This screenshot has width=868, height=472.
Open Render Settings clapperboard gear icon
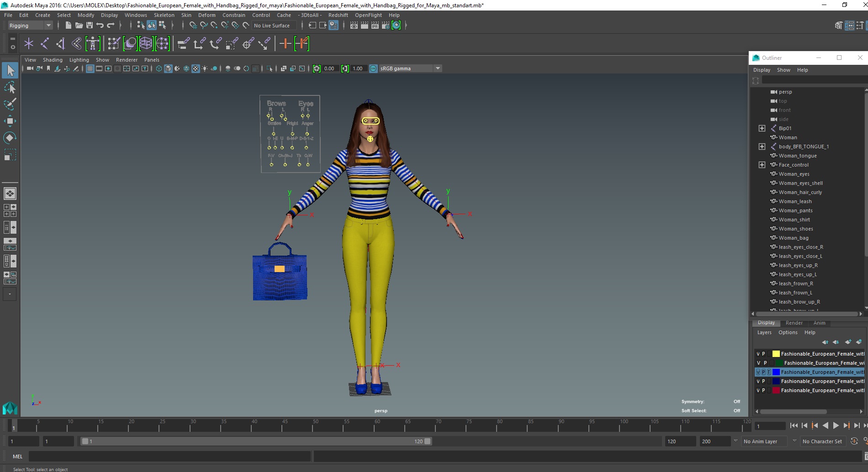coord(386,26)
